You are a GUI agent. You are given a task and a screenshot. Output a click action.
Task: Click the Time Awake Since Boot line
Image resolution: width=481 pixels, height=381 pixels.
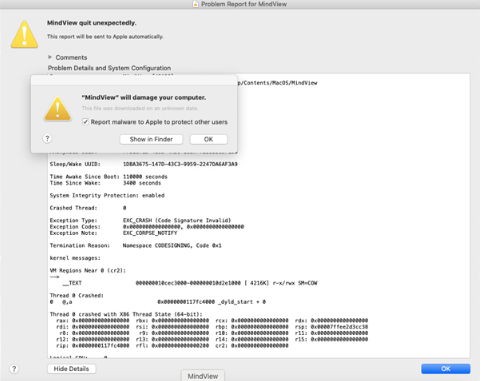click(x=109, y=177)
